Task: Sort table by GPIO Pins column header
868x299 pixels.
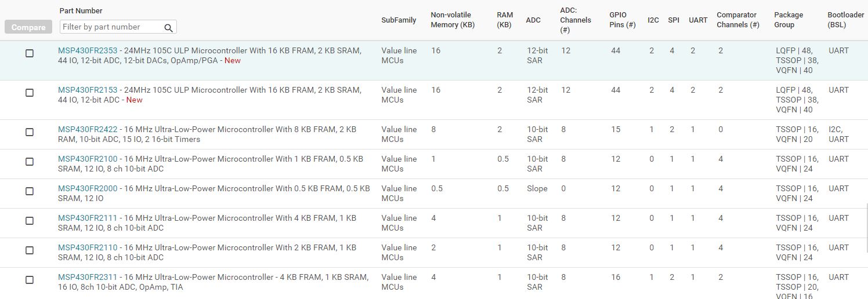Action: tap(623, 20)
